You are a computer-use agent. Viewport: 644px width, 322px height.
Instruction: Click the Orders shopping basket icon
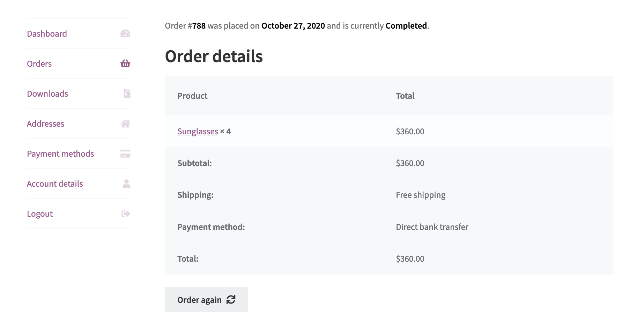(x=125, y=63)
